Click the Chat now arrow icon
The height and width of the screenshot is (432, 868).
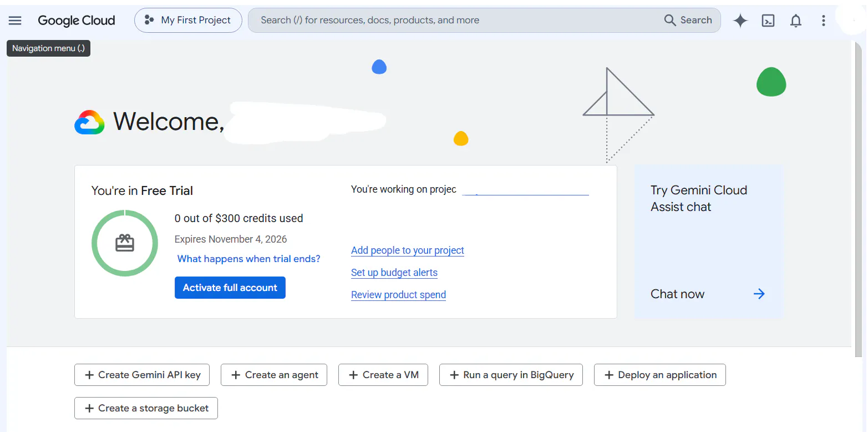(x=759, y=294)
